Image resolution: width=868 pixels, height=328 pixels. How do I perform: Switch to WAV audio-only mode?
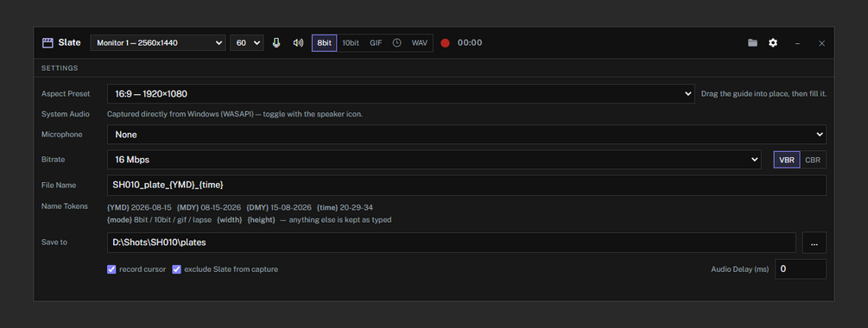(x=420, y=42)
